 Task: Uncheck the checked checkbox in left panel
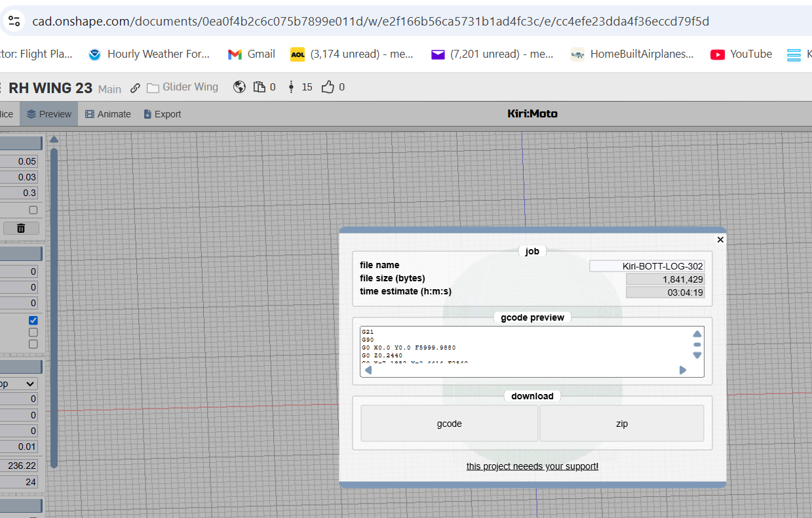click(x=33, y=321)
